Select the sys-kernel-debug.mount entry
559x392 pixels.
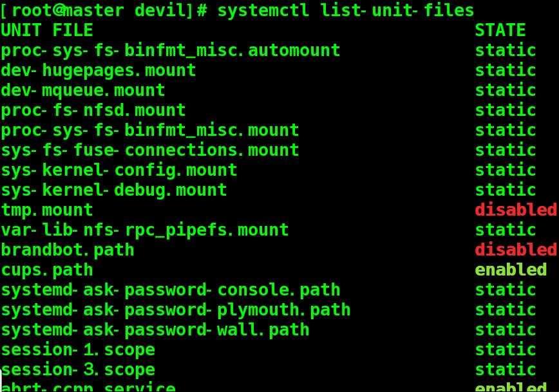click(114, 190)
